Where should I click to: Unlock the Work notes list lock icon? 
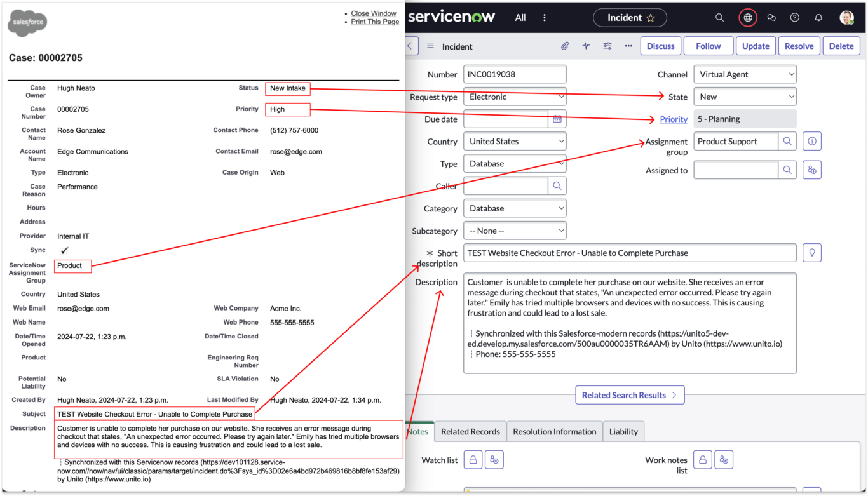(x=702, y=460)
